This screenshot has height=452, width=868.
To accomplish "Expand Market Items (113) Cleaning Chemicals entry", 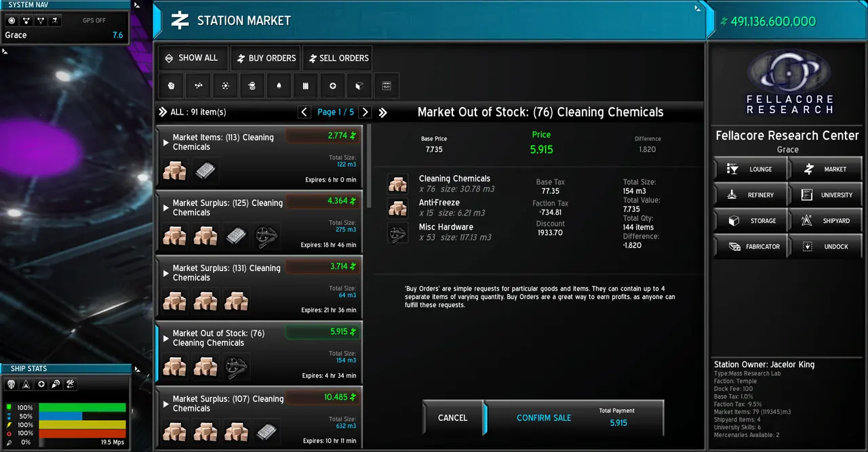I will 259,157.
